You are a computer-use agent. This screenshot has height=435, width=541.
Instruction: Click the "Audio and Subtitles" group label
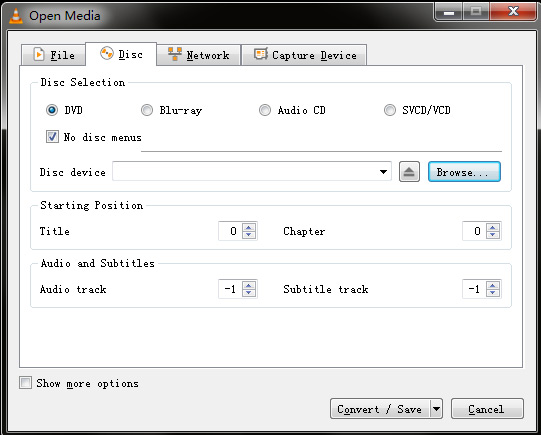point(98,263)
